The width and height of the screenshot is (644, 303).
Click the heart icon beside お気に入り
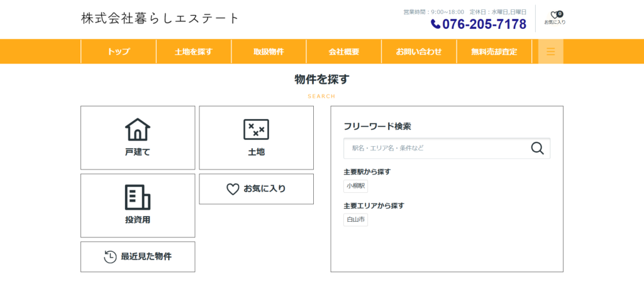pyautogui.click(x=233, y=189)
